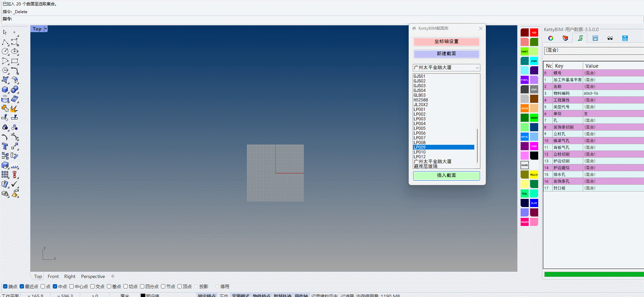Select the point tool
The height and width of the screenshot is (297, 644).
coord(14,32)
